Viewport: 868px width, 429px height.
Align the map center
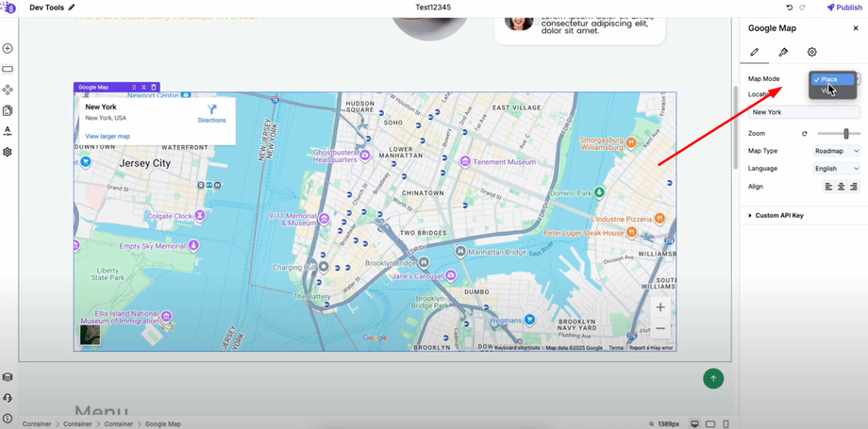point(841,187)
